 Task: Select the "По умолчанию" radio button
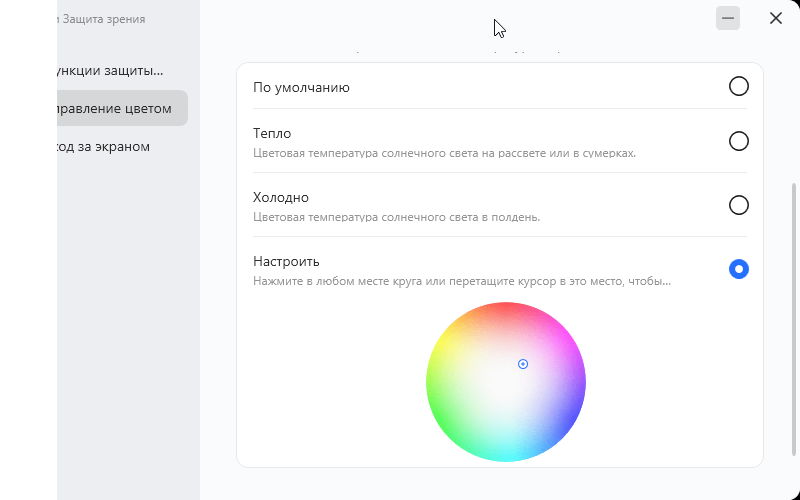click(739, 87)
